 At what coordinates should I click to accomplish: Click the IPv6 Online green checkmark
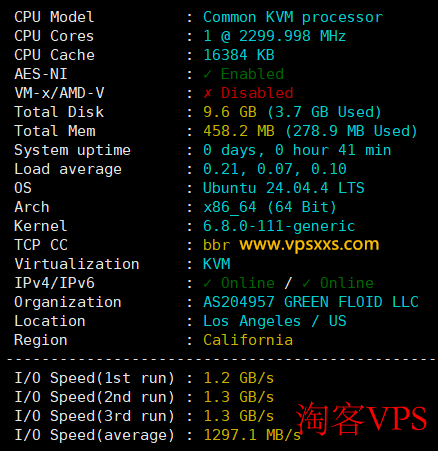tap(306, 283)
